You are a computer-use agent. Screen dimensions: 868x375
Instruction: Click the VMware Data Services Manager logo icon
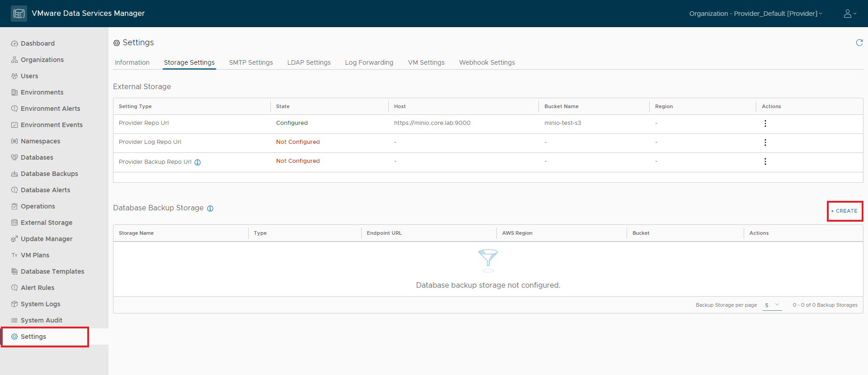tap(19, 14)
